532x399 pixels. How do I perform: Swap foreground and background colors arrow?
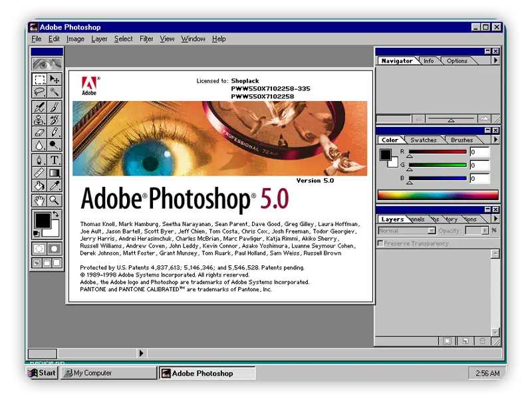tap(56, 213)
